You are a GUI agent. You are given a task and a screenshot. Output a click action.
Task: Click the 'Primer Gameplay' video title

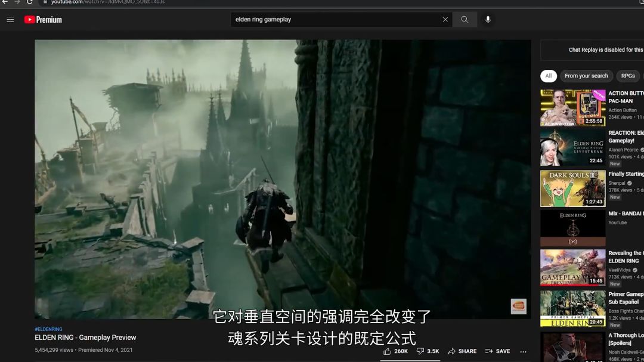626,298
